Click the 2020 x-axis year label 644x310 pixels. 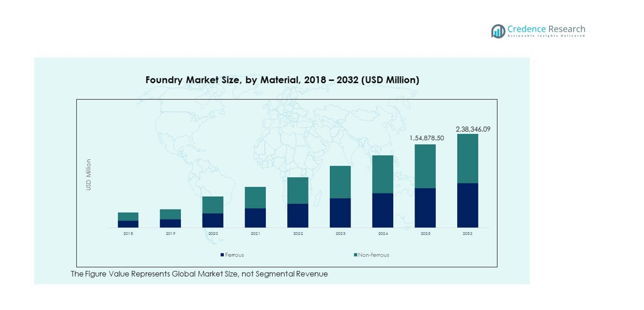(213, 234)
